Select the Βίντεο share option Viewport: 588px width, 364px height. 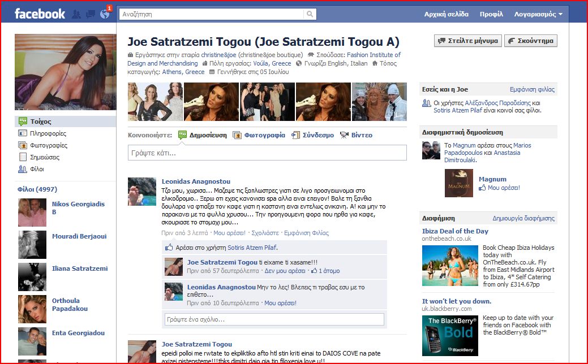click(356, 135)
